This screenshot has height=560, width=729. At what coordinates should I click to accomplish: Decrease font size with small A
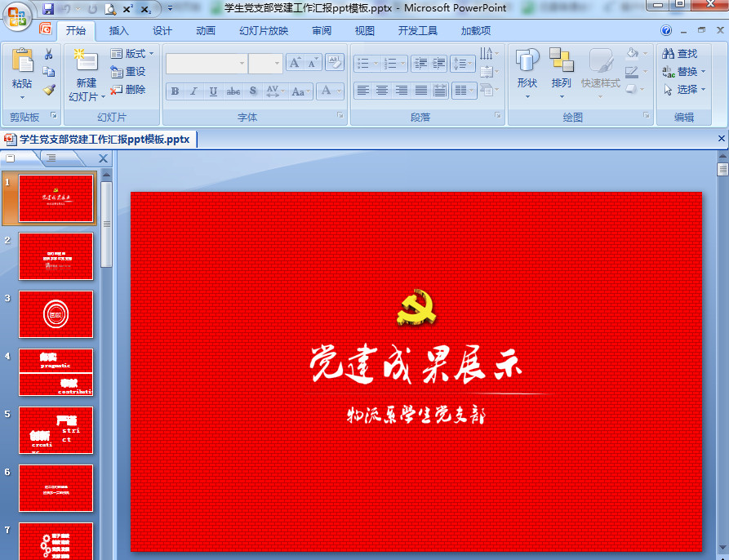tap(313, 63)
